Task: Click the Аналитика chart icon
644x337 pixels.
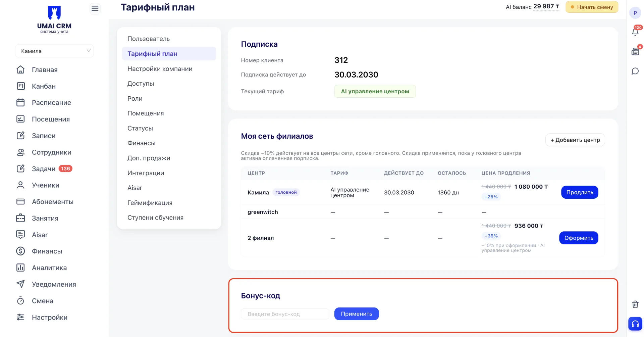Action: pos(21,268)
